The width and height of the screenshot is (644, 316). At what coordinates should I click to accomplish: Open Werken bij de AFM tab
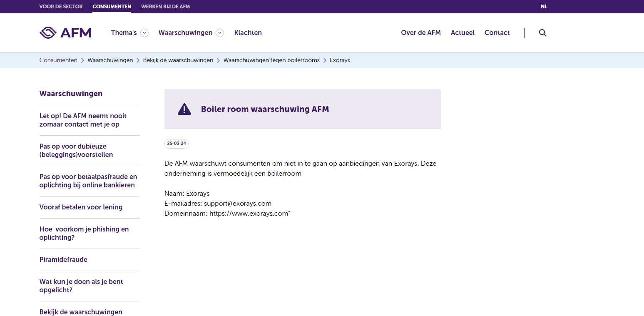tap(165, 7)
